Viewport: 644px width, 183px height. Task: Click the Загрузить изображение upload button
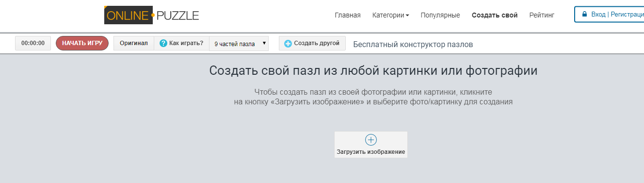(x=371, y=145)
